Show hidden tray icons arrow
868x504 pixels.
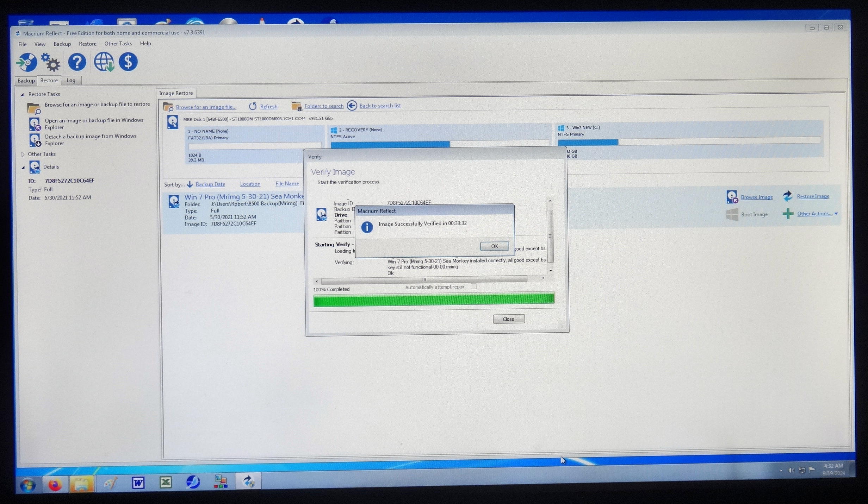point(781,470)
